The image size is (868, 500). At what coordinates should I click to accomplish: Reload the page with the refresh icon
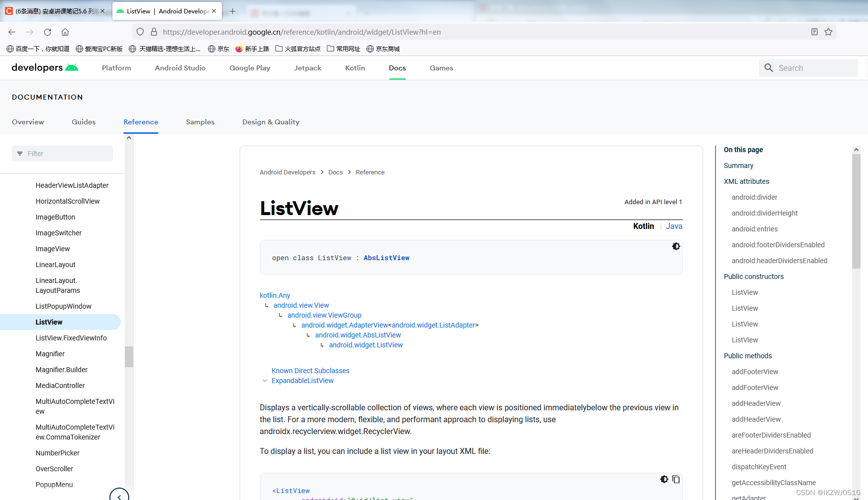[48, 32]
